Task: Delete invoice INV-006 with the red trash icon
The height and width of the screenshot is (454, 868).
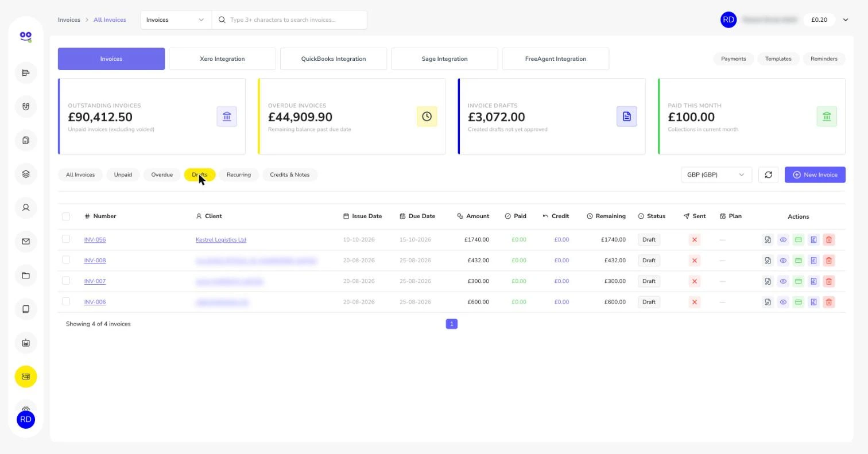Action: 828,302
